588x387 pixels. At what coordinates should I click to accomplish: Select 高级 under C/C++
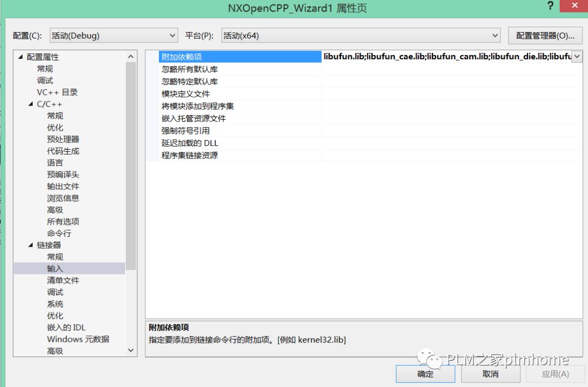click(55, 210)
